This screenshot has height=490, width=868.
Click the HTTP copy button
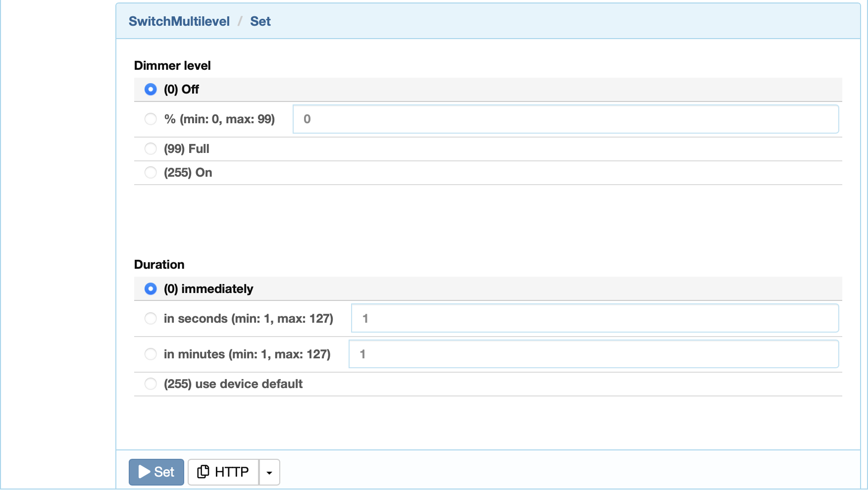[223, 472]
